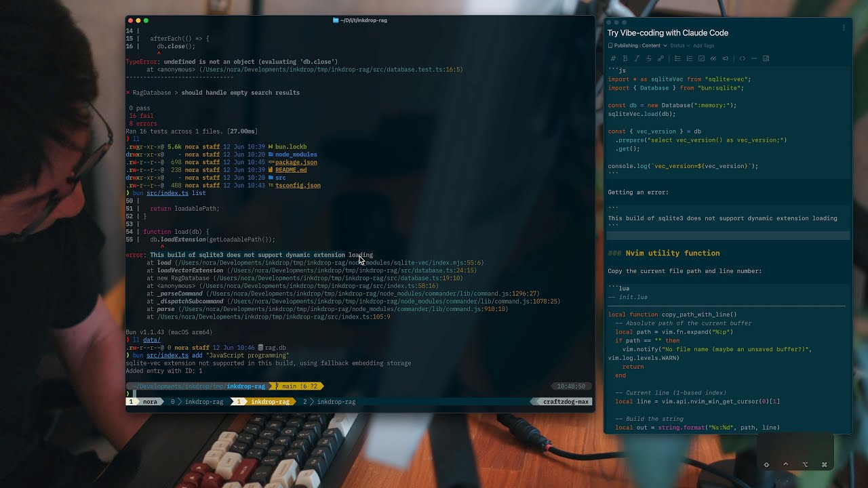Screen dimensions: 868x488
Task: Apply italic formatting in the Inkdrop toolbar
Action: coord(637,58)
